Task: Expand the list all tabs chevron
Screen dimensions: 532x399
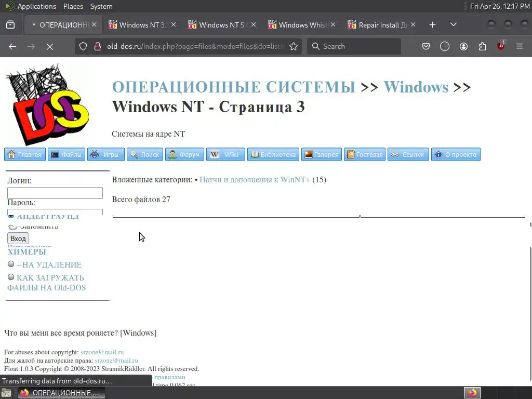Action: 453,25
